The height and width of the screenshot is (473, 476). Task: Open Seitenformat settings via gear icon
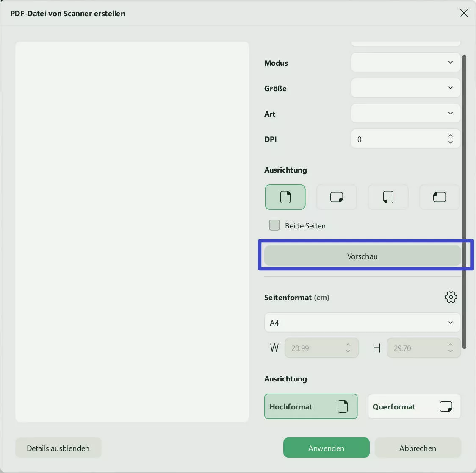451,297
